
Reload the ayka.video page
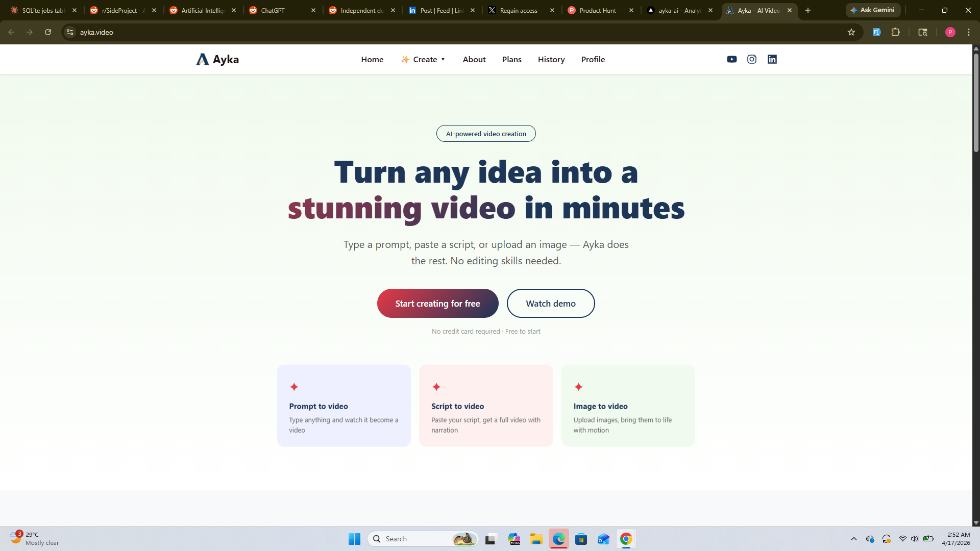(48, 32)
